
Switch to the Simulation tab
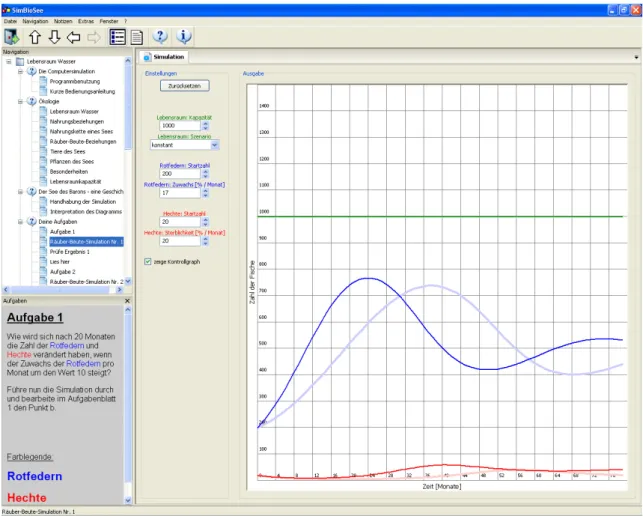click(164, 57)
